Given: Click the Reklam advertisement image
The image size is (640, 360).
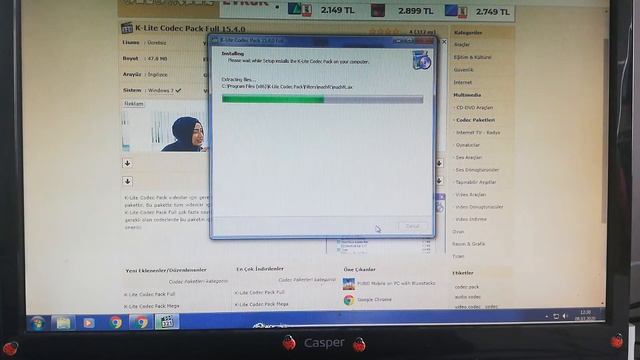Looking at the screenshot, I should click(164, 127).
